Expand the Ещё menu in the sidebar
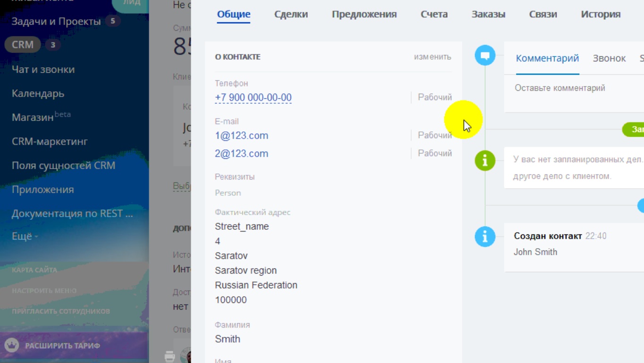 (25, 236)
